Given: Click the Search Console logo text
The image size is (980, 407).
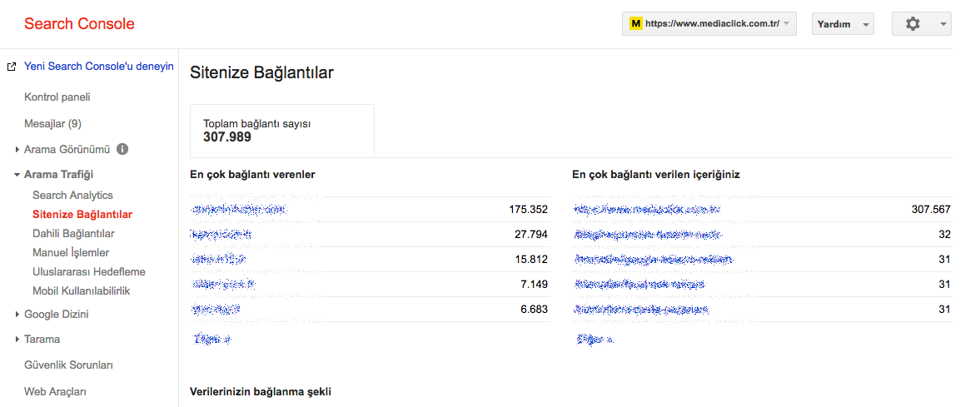Looking at the screenshot, I should [79, 24].
